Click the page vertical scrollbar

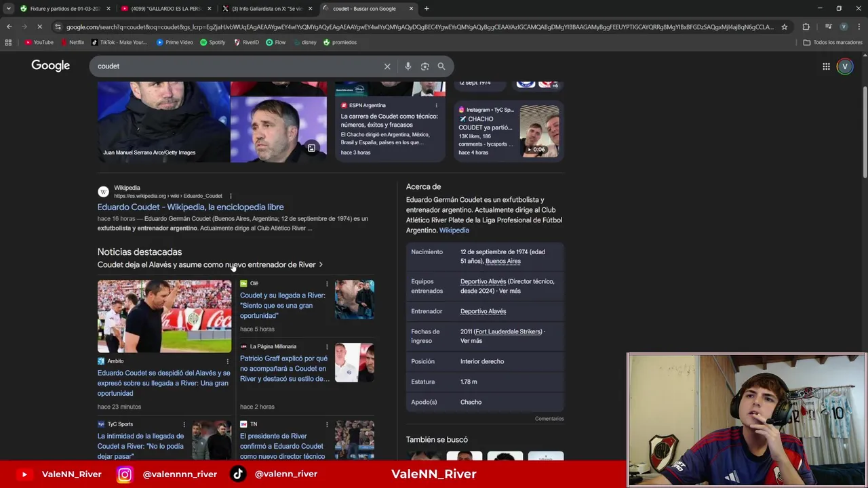[864, 132]
